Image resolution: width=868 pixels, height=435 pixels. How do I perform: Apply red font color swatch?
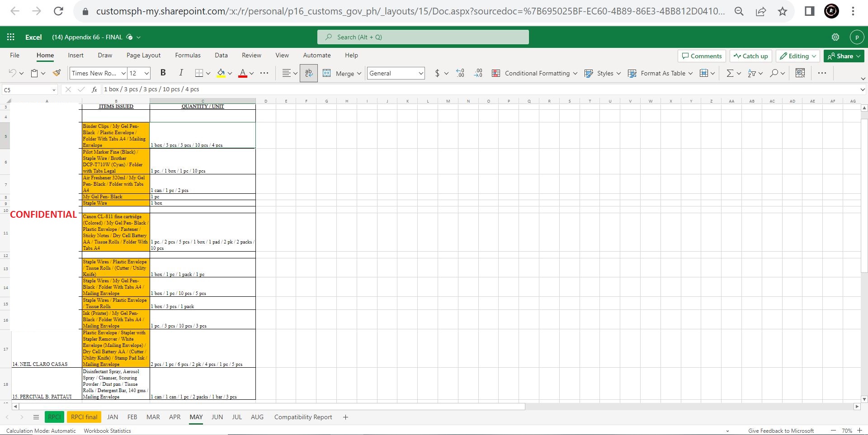[243, 73]
